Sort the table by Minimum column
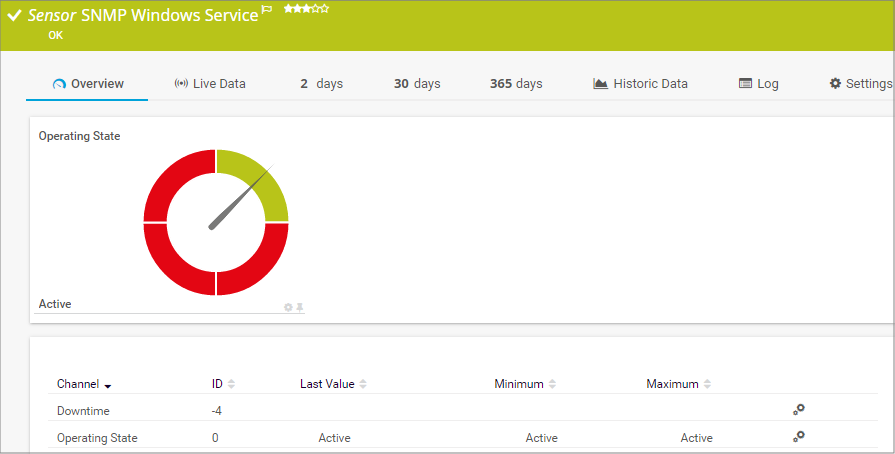The height and width of the screenshot is (454, 895). tap(524, 384)
